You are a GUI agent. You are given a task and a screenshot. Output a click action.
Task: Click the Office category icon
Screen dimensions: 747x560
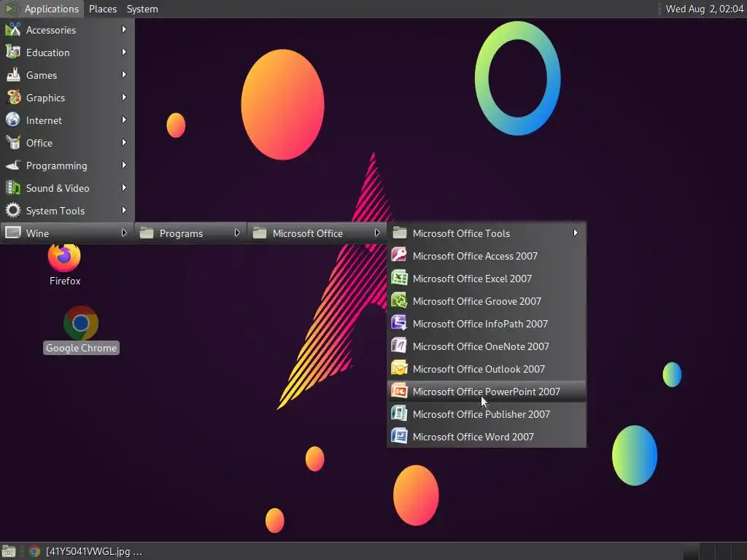tap(13, 143)
